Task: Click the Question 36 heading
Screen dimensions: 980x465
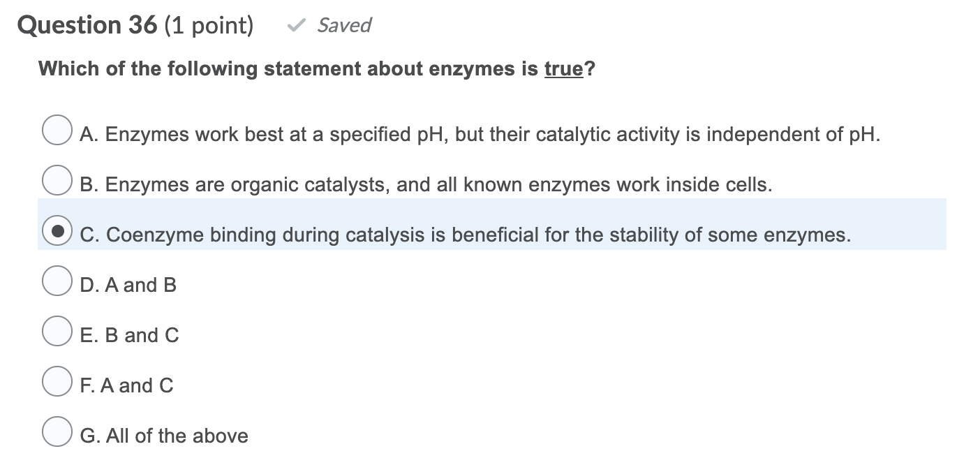Action: 75,25
